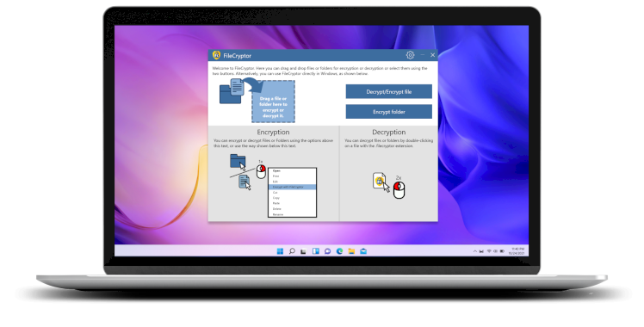Open Task View from the taskbar
This screenshot has height=327, width=644.
pos(304,251)
